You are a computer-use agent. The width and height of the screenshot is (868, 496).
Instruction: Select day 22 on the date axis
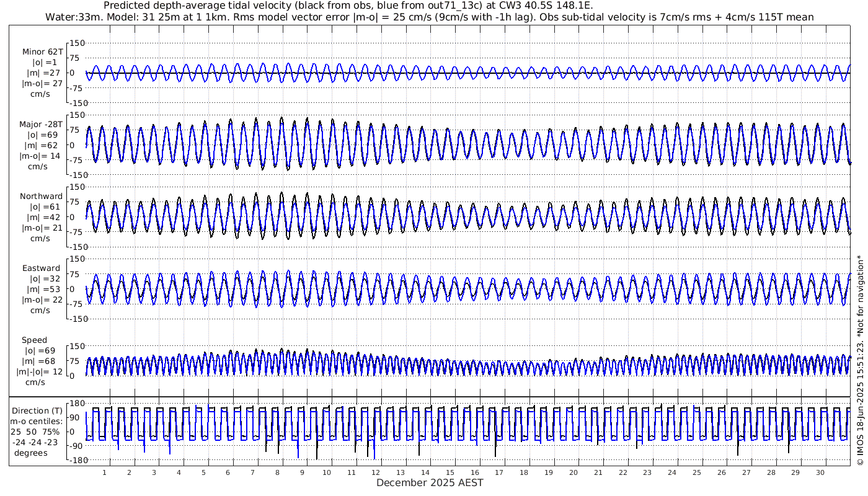click(622, 472)
